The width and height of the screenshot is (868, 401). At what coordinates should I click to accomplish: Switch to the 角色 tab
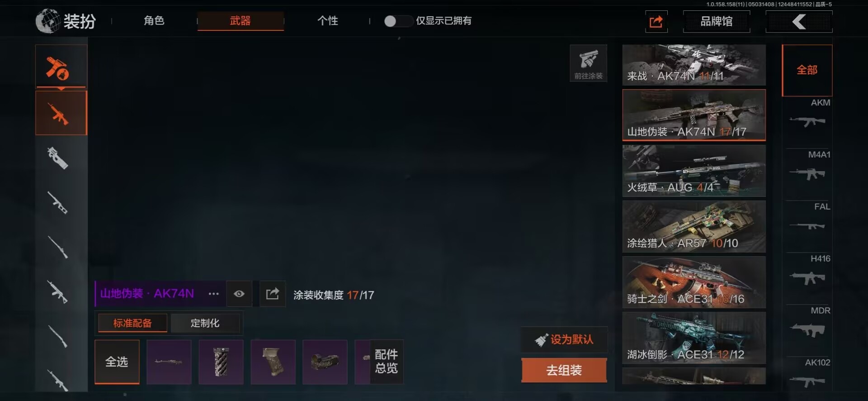pyautogui.click(x=154, y=20)
